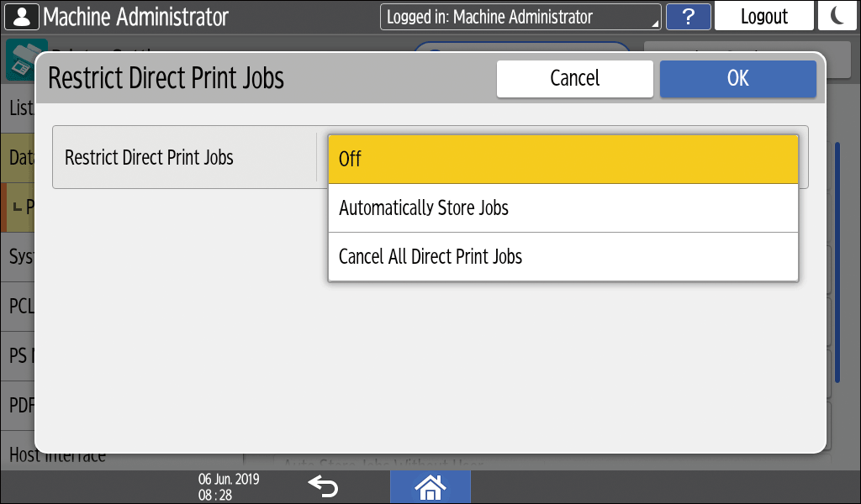This screenshot has width=861, height=504.
Task: Log out using the Logout button
Action: [763, 16]
